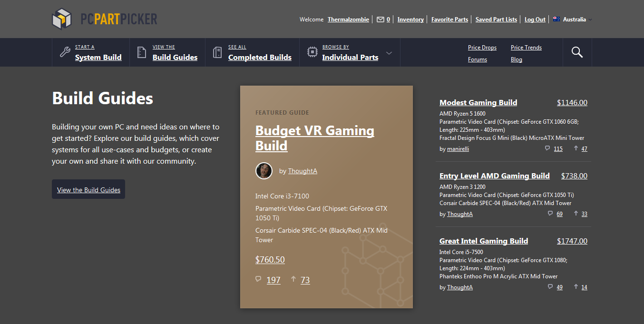644x324 pixels.
Task: Open the 197 comments link
Action: (273, 280)
